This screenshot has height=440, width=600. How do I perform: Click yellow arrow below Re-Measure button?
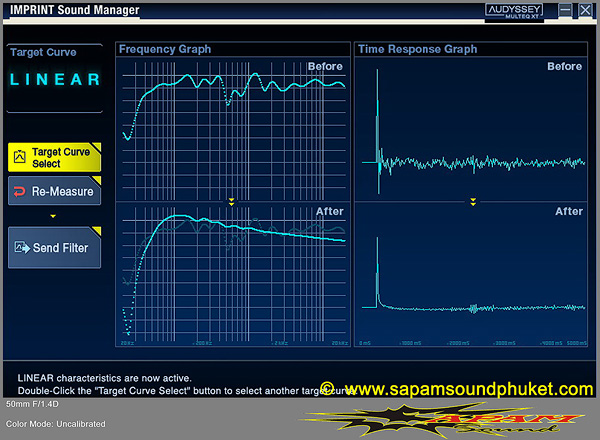(x=53, y=216)
